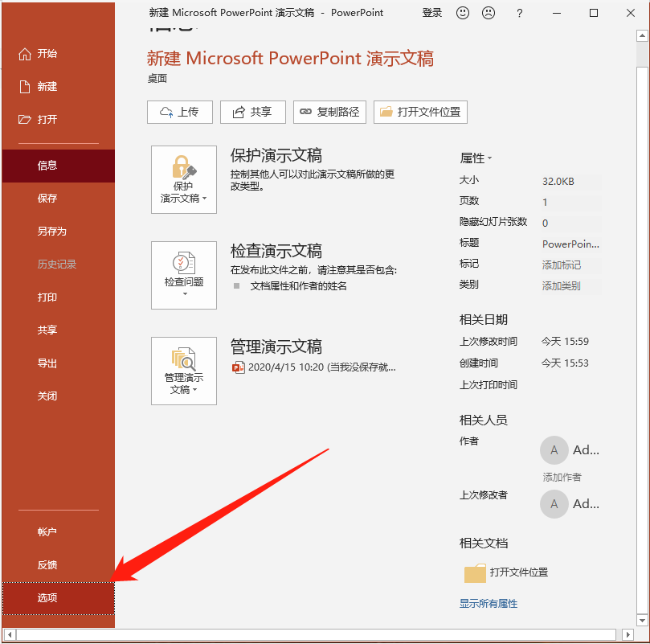This screenshot has width=650, height=644.
Task: Open 反馈 feedback page
Action: coord(59,564)
